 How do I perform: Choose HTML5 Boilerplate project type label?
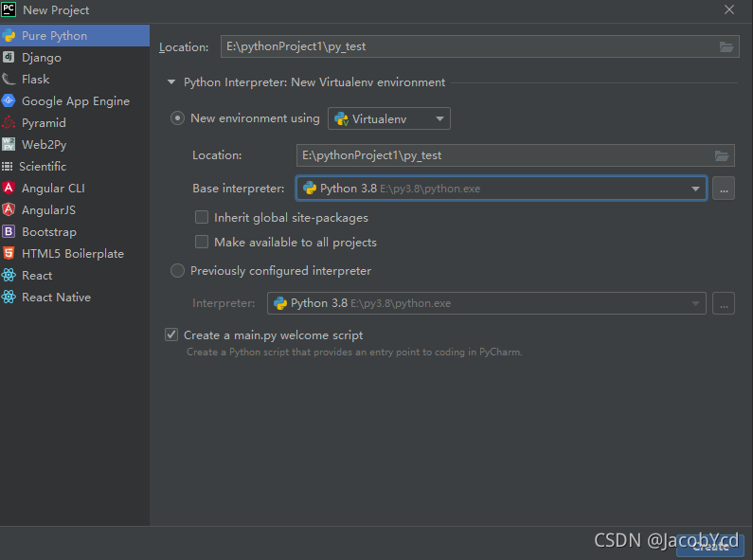73,254
